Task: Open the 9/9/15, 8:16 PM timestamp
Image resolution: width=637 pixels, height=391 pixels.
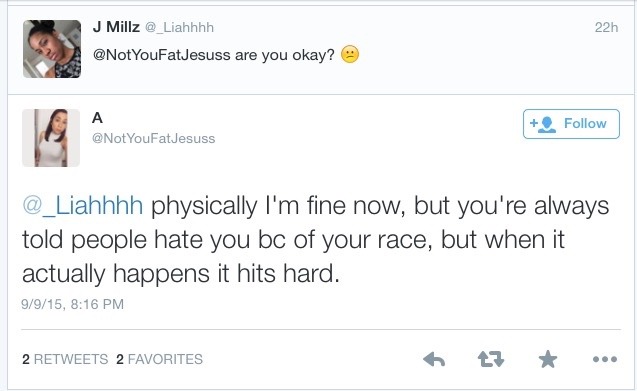Action: click(x=72, y=304)
